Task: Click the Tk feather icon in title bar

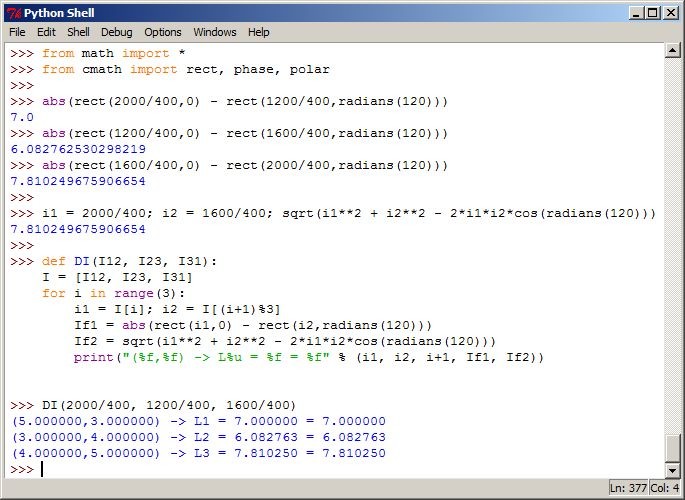Action: pyautogui.click(x=14, y=13)
